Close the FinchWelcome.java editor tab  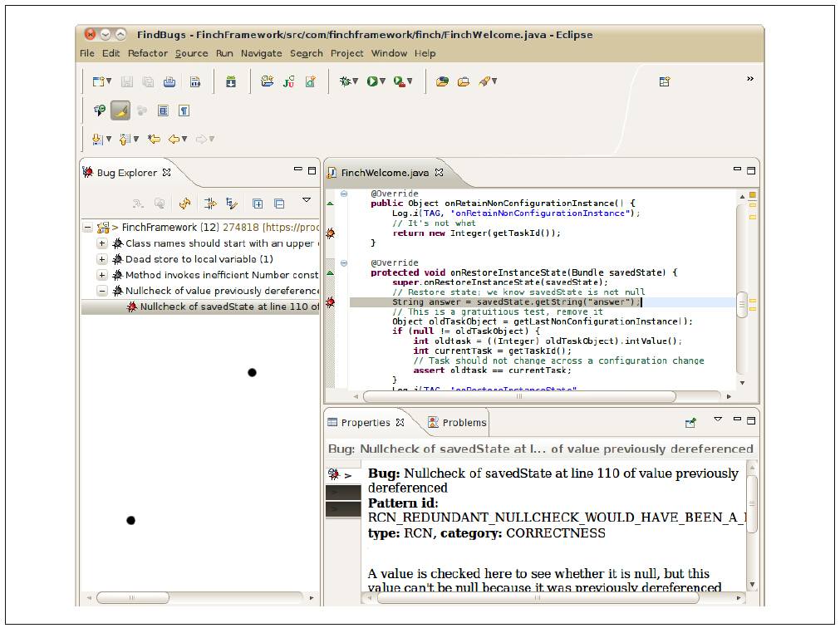pyautogui.click(x=439, y=173)
